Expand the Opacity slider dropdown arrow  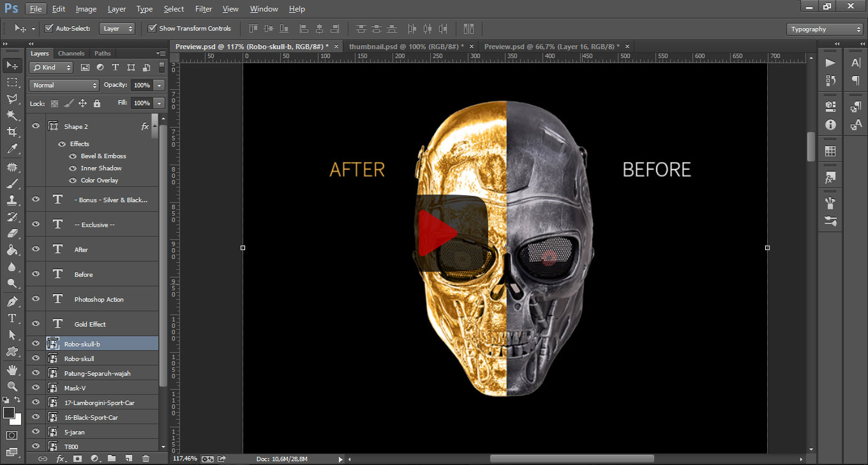tap(159, 85)
